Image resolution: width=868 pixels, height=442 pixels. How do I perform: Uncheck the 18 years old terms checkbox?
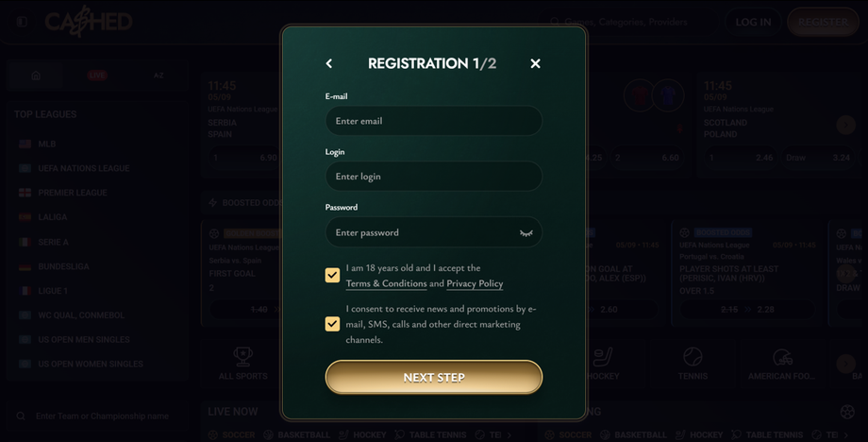[x=332, y=275]
